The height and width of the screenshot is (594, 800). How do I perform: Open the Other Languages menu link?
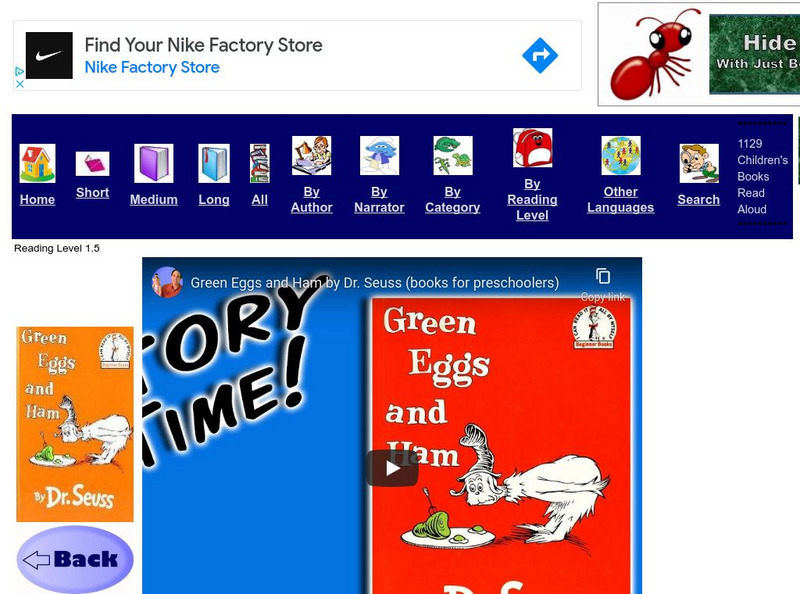click(x=620, y=200)
